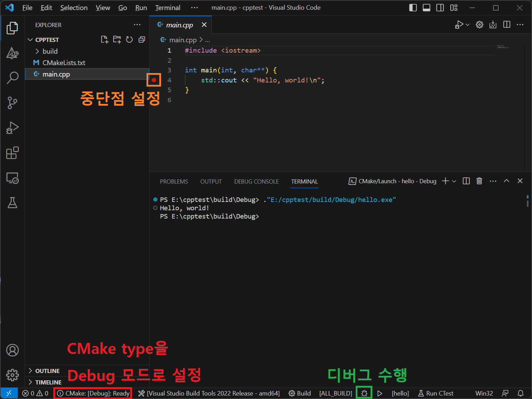Screen dimensions: 532x399
Task: Kill terminal with the trash icon
Action: click(x=479, y=181)
